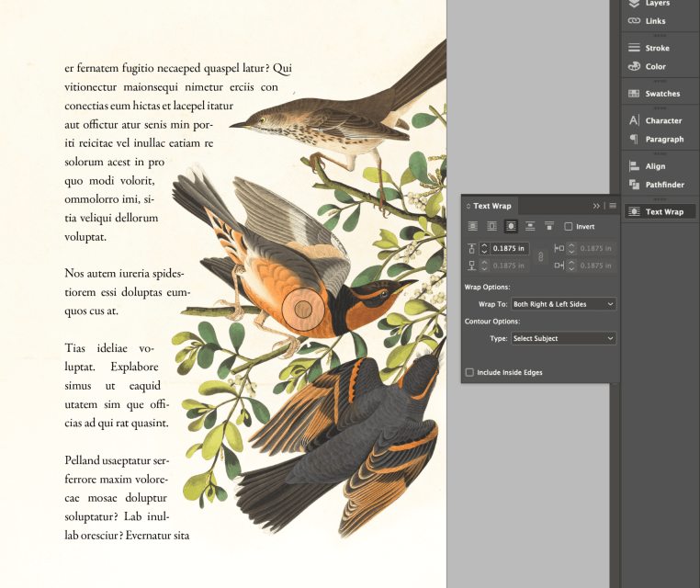Click the Left Offset value field

(x=597, y=248)
